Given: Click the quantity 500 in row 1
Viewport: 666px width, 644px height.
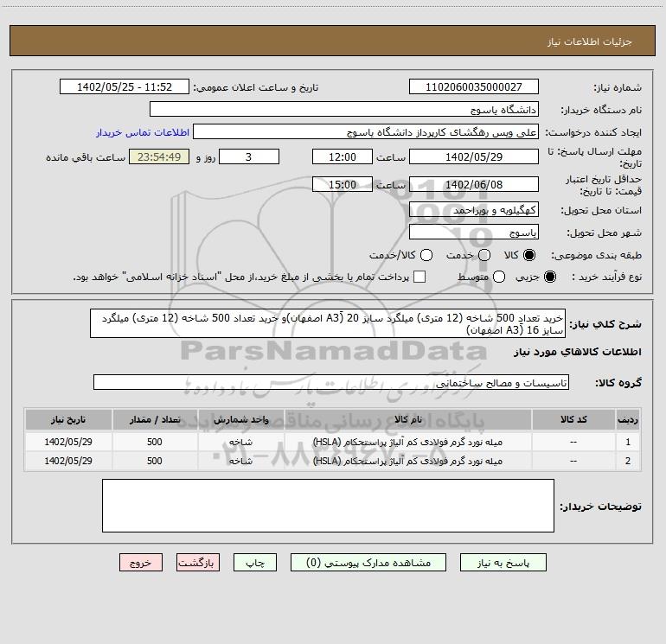Looking at the screenshot, I should pyautogui.click(x=155, y=442).
